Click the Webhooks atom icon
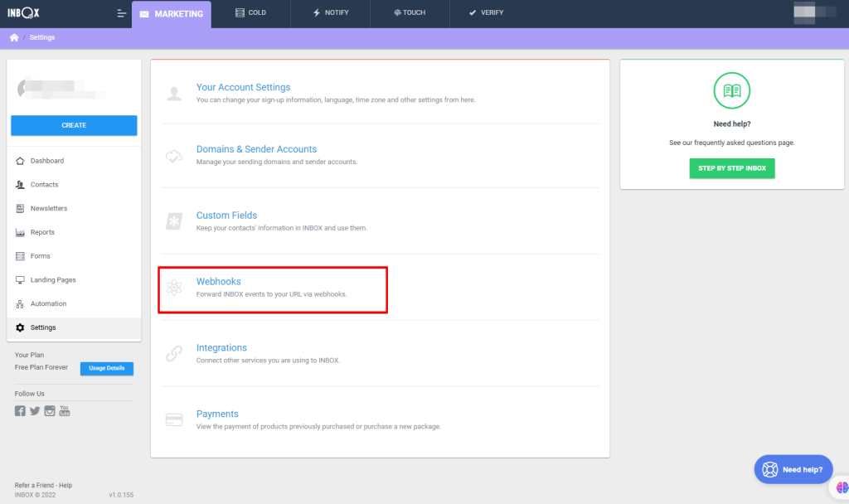849x504 pixels. pos(174,288)
